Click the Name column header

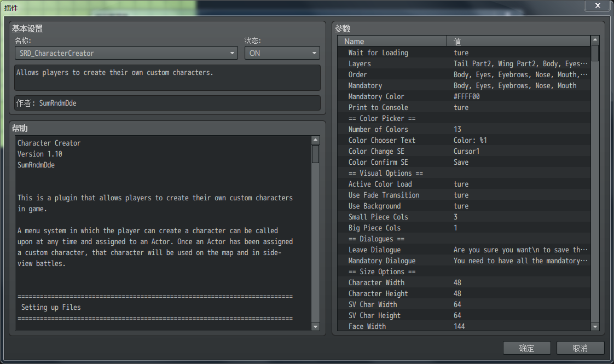392,41
